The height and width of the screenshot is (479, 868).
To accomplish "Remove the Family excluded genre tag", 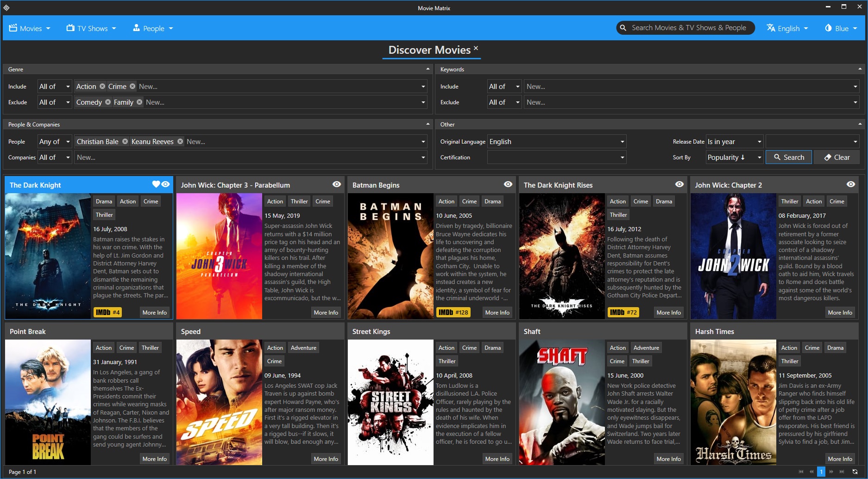I will click(x=139, y=102).
